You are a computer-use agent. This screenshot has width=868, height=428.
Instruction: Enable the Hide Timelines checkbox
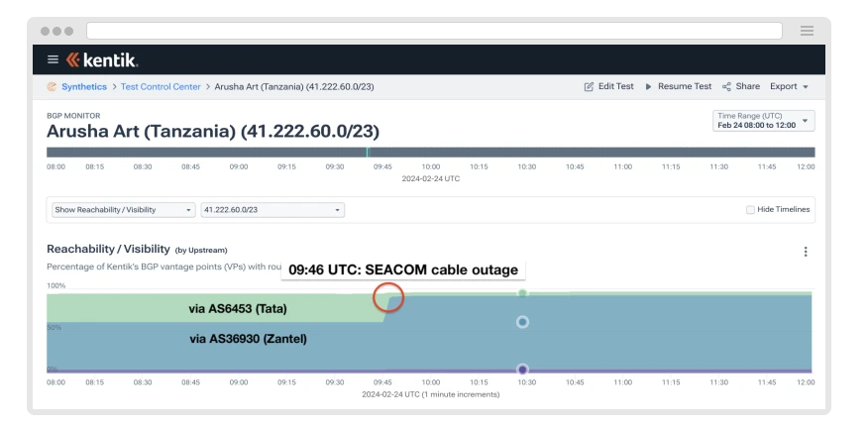[x=750, y=210]
